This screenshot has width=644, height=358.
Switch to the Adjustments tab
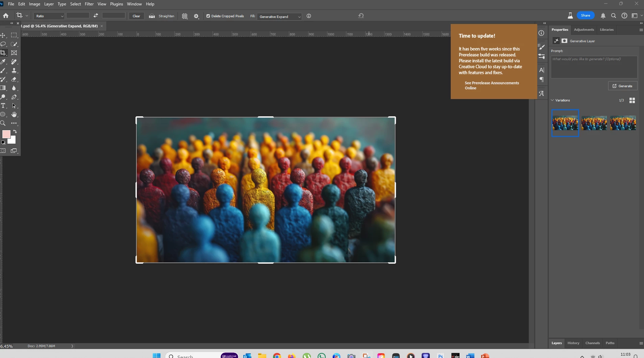coord(584,30)
